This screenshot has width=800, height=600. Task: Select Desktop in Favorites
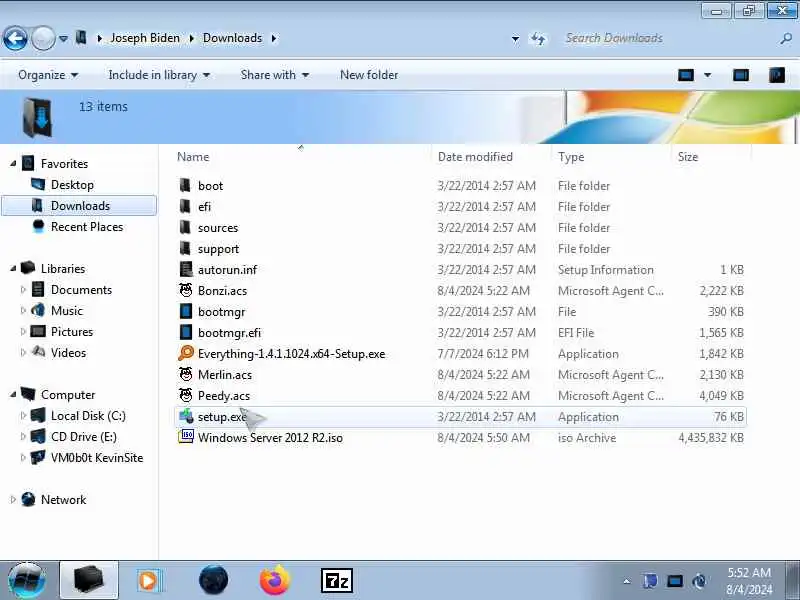(x=72, y=185)
